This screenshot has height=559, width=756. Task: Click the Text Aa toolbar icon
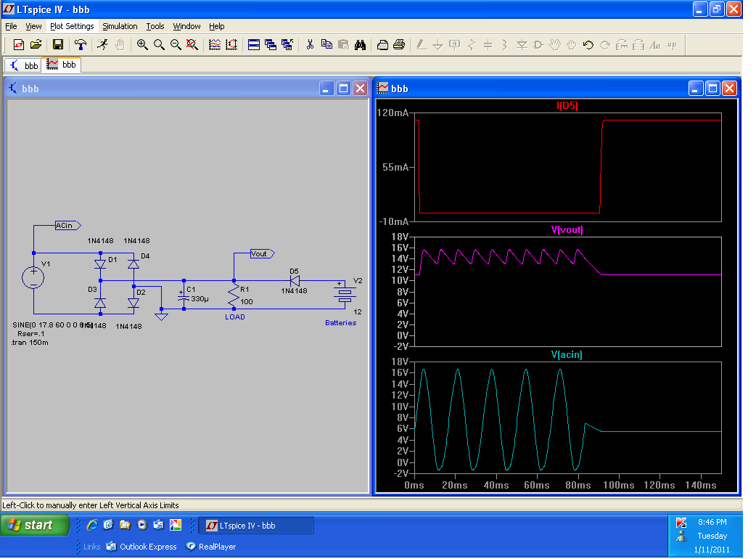pos(655,45)
